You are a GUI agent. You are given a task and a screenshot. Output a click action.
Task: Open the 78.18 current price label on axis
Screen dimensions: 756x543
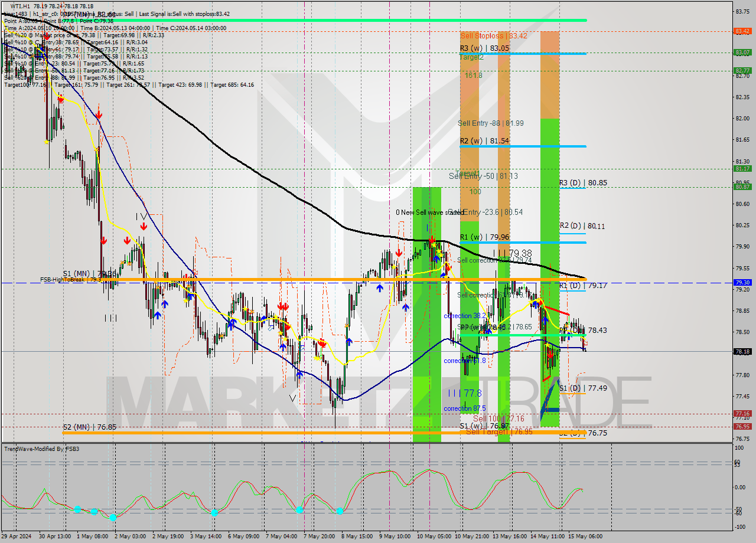(742, 352)
